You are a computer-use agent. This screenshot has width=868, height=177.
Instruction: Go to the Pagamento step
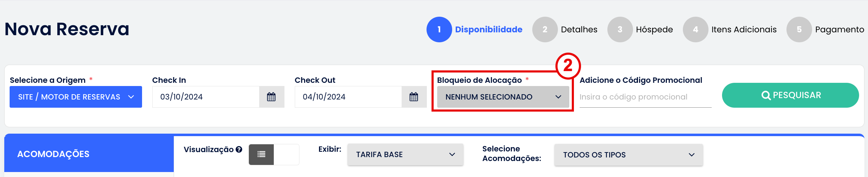pyautogui.click(x=840, y=29)
